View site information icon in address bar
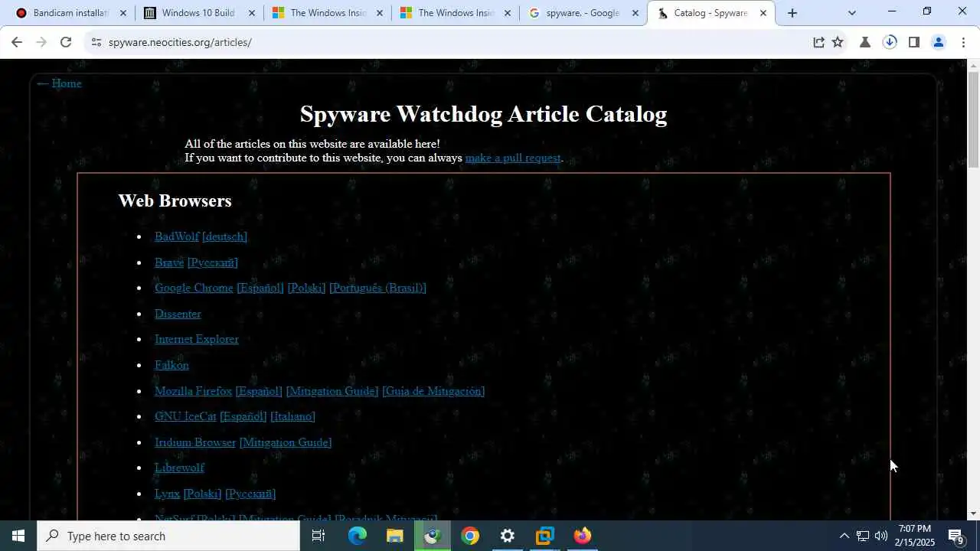The width and height of the screenshot is (980, 551). (x=96, y=42)
